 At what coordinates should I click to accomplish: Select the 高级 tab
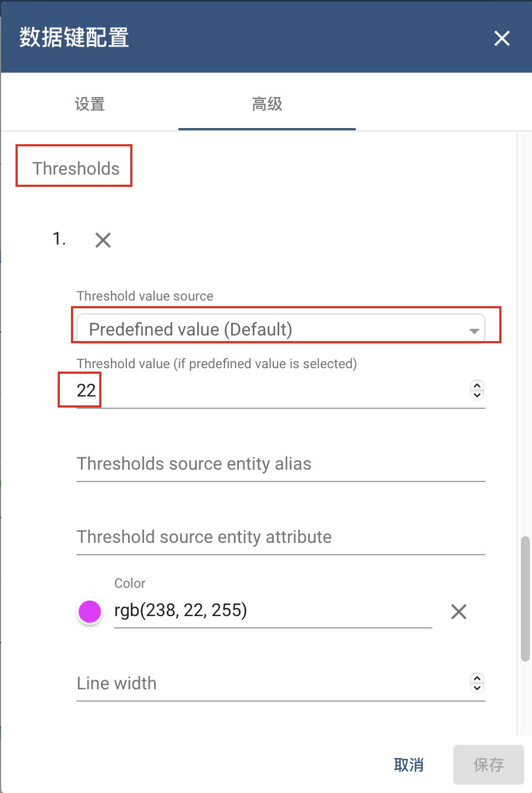267,104
